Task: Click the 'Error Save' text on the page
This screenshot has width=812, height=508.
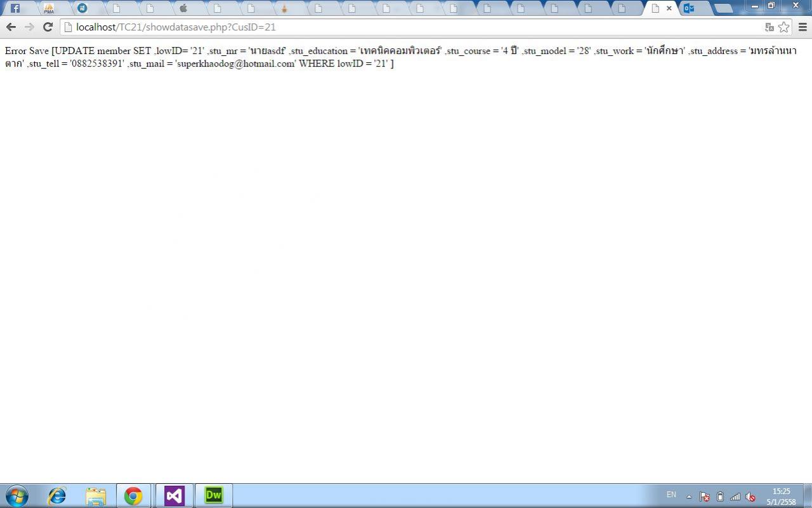Action: [27, 51]
